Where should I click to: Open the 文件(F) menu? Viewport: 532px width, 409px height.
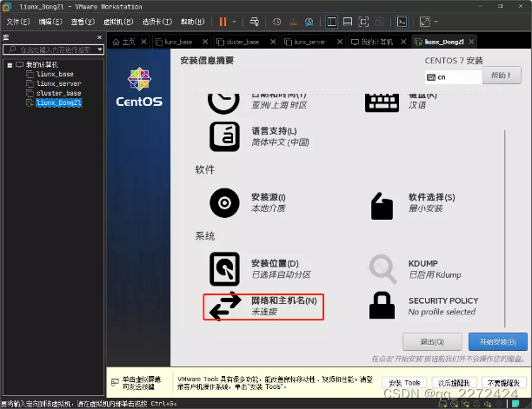tap(18, 22)
